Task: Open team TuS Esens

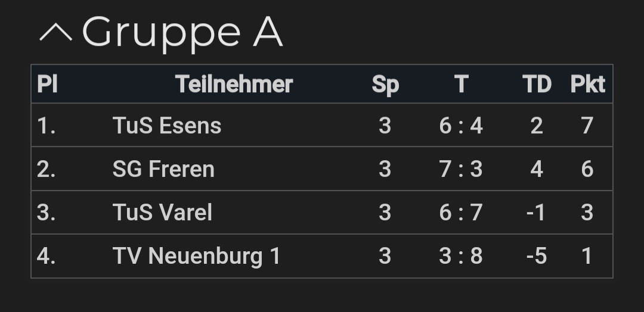Action: tap(167, 125)
